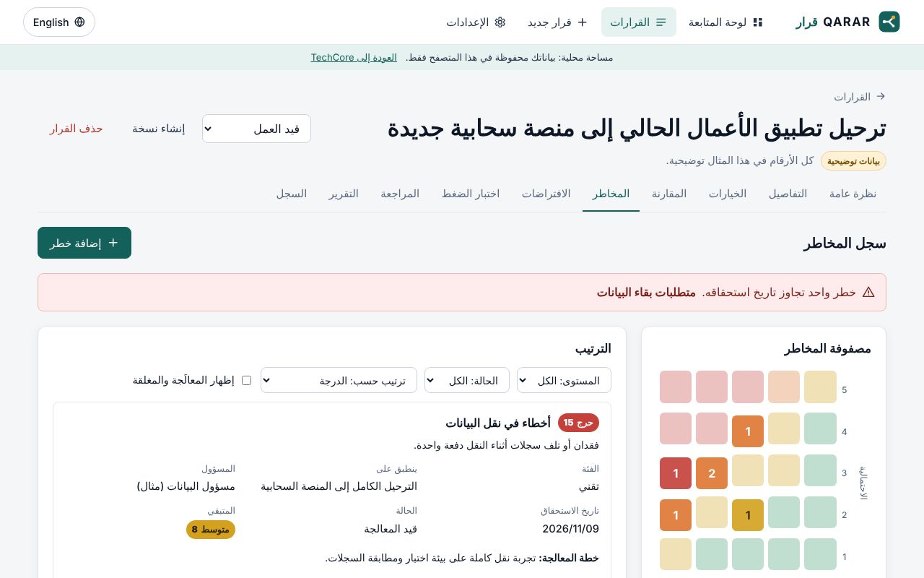
Task: Open the المستوى: الكل level filter
Action: click(564, 380)
